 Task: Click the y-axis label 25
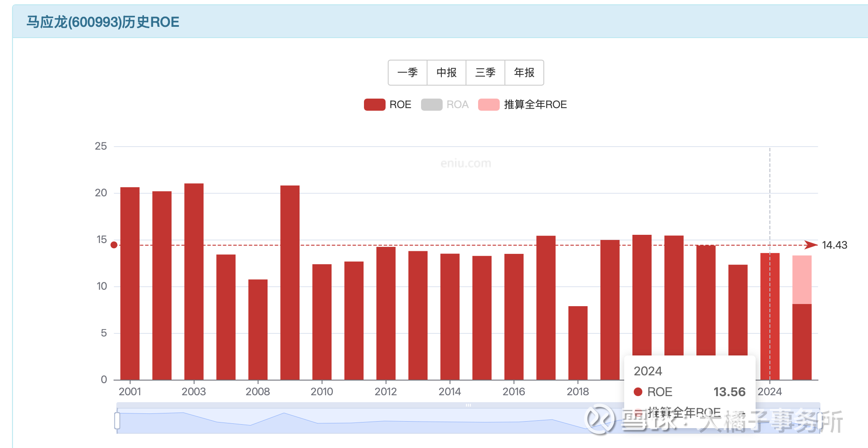(x=101, y=146)
